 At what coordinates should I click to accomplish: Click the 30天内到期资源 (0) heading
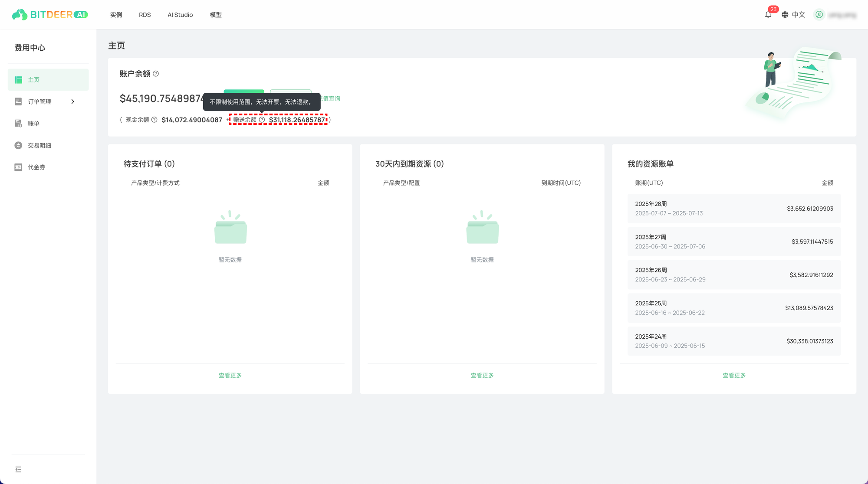[409, 164]
